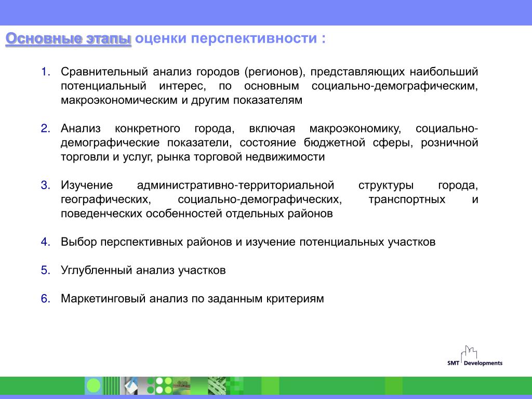The image size is (532, 399).
Task: Click the words "поведенческих особенностей отдельных районов"
Action: click(x=197, y=214)
